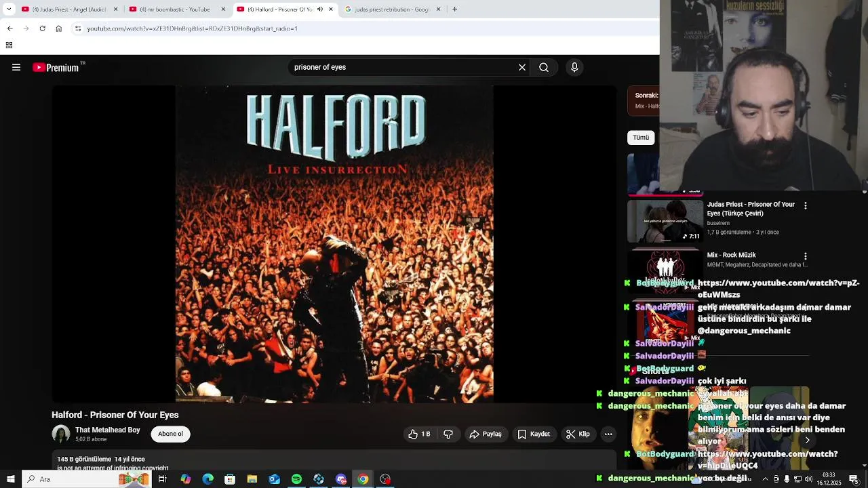
Task: Expand the tab search dropdown arrow
Action: click(x=9, y=9)
